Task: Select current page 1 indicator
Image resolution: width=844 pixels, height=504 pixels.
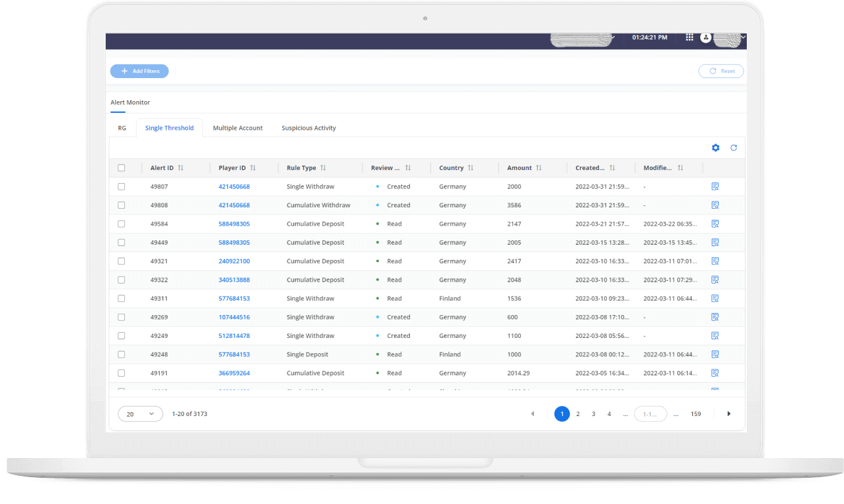Action: (562, 414)
